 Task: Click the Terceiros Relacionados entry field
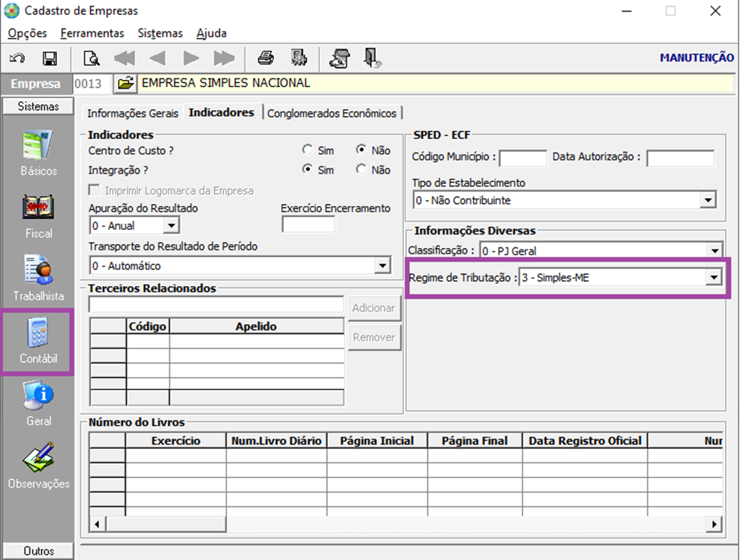click(x=216, y=304)
